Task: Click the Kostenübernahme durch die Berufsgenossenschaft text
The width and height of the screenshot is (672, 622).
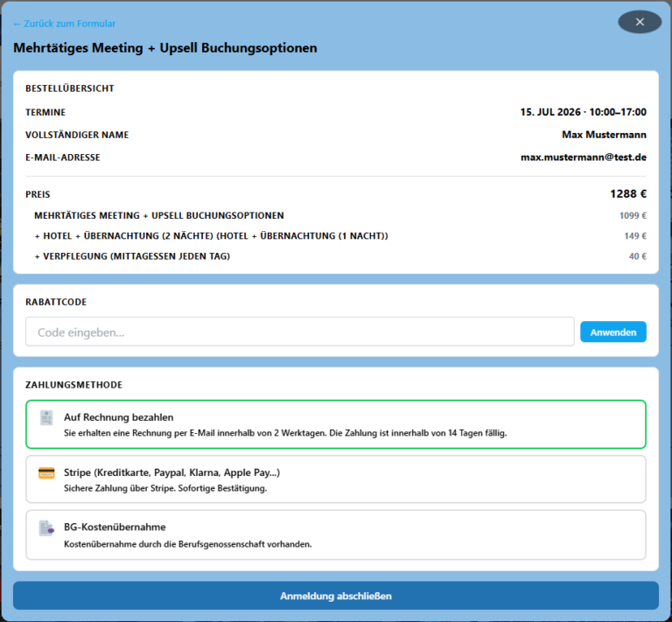Action: click(x=188, y=544)
